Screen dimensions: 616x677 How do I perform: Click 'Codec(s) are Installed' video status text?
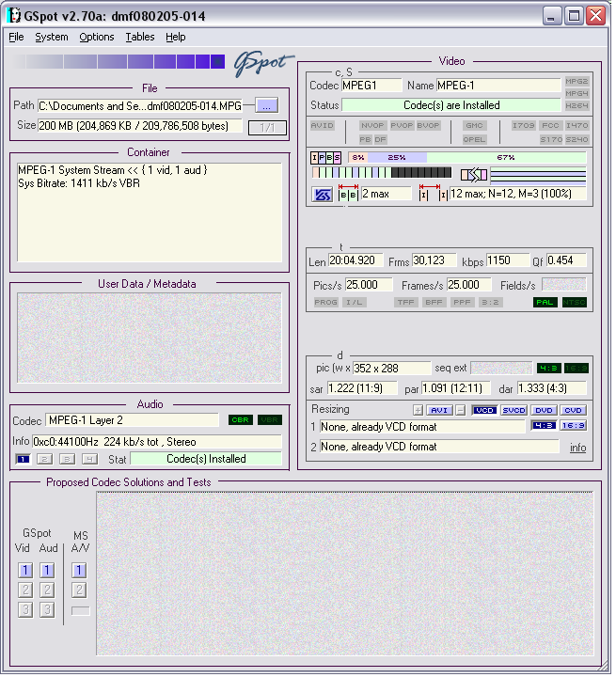tap(451, 105)
